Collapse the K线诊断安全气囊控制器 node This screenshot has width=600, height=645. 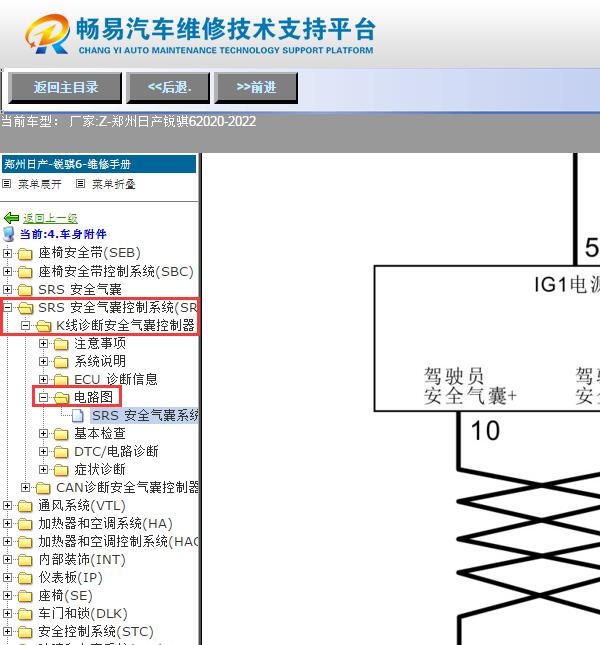click(25, 325)
